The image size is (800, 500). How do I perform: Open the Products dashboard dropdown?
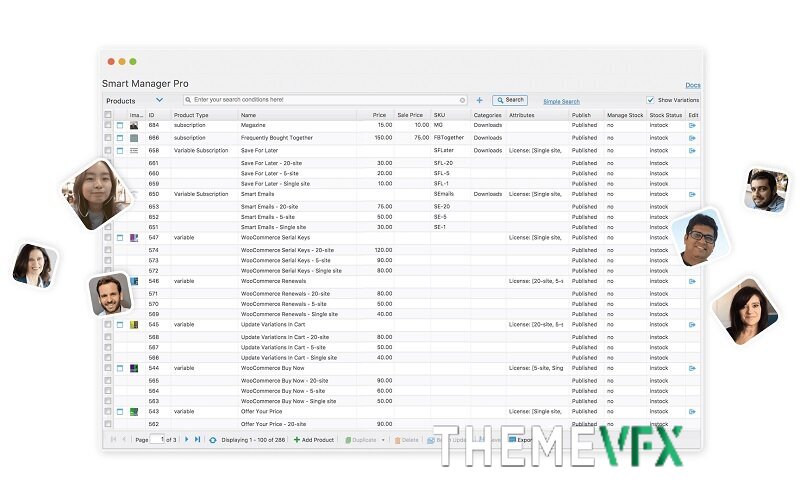point(159,100)
